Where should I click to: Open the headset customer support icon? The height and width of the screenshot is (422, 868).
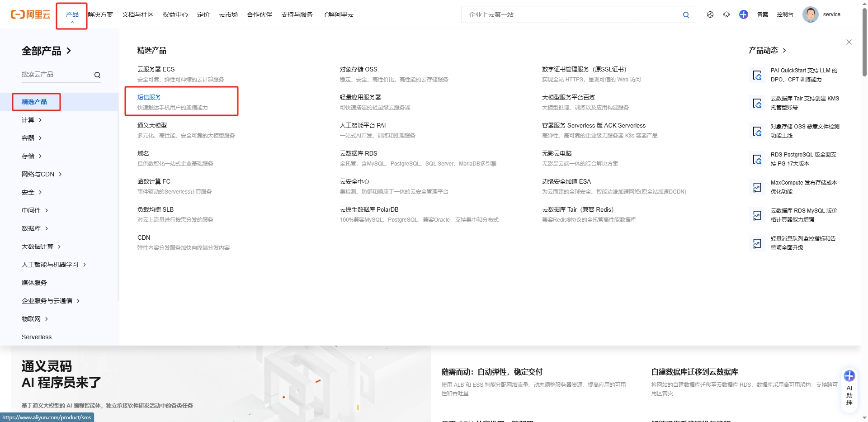pos(726,14)
